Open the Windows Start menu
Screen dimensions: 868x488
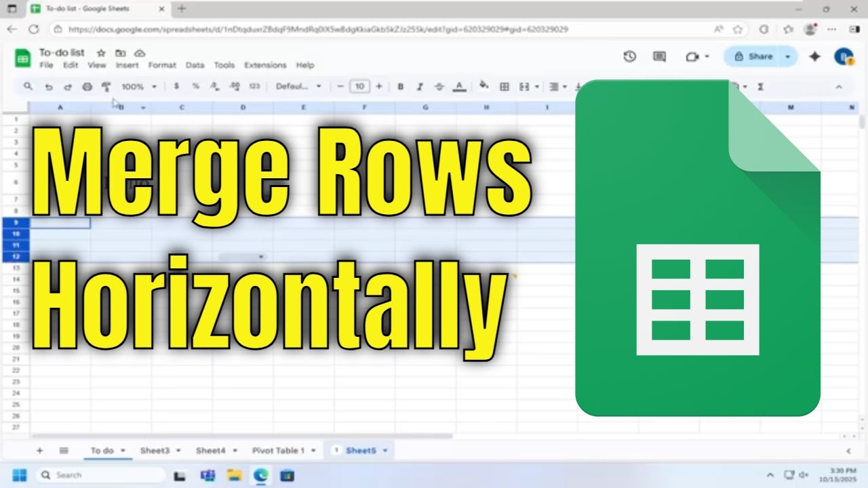19,475
